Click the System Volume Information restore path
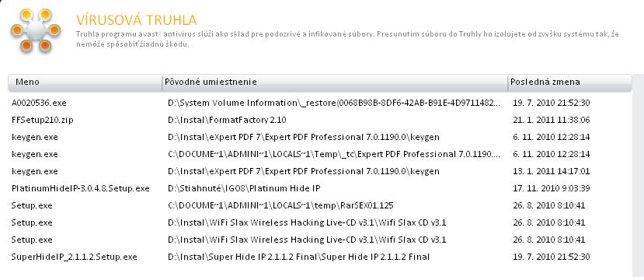Screen dimensions: 644x280 pos(334,103)
